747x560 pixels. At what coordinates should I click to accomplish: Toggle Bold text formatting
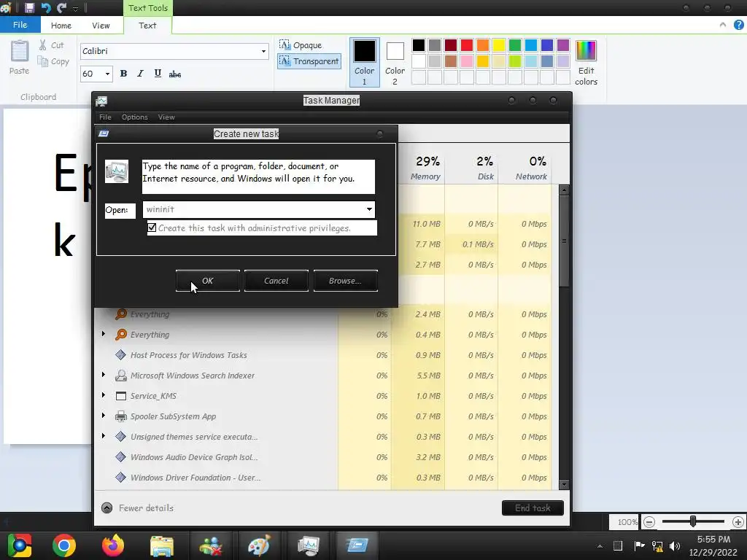[x=123, y=74]
